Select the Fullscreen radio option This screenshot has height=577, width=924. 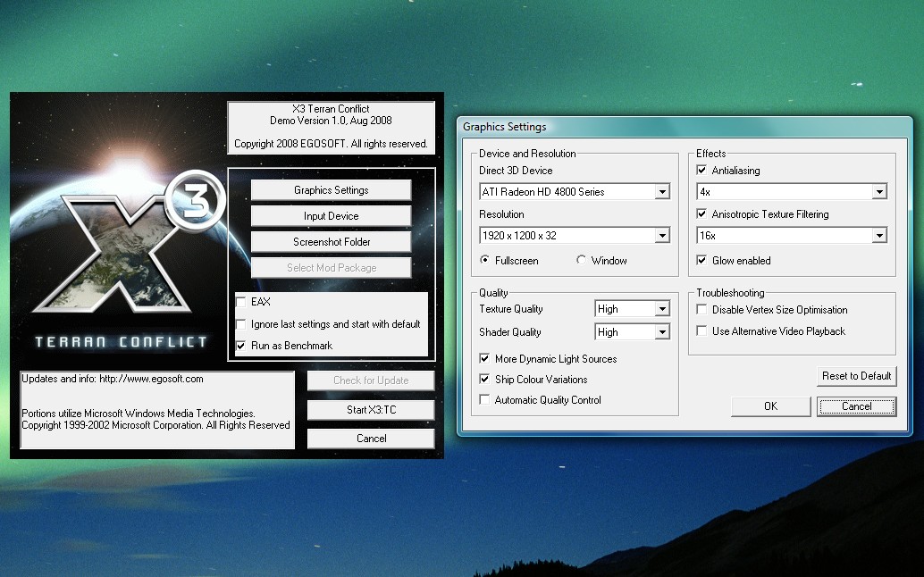coord(484,260)
